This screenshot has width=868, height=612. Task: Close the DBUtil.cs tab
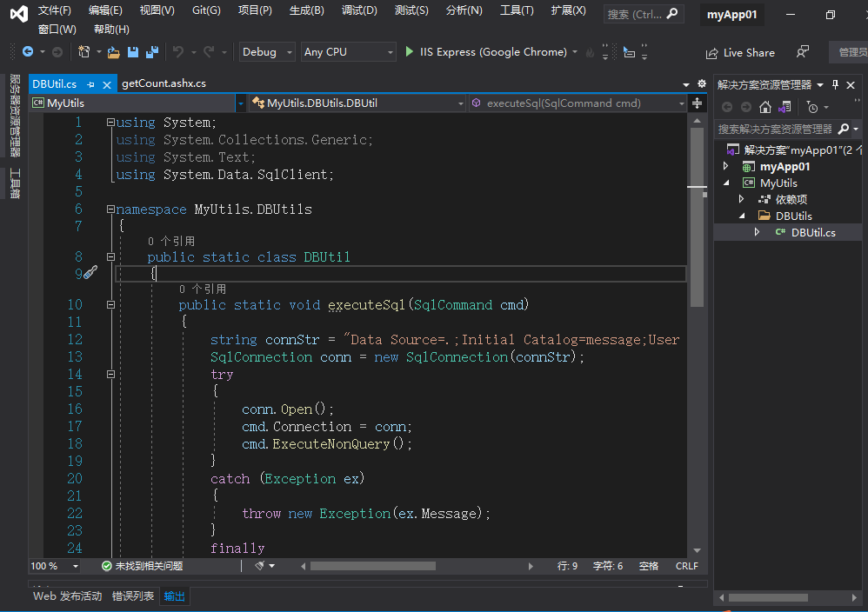[x=107, y=84]
